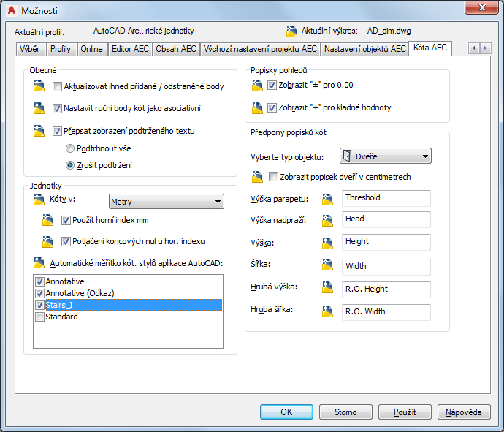Open the Online tab
This screenshot has width=504, height=432.
point(91,49)
